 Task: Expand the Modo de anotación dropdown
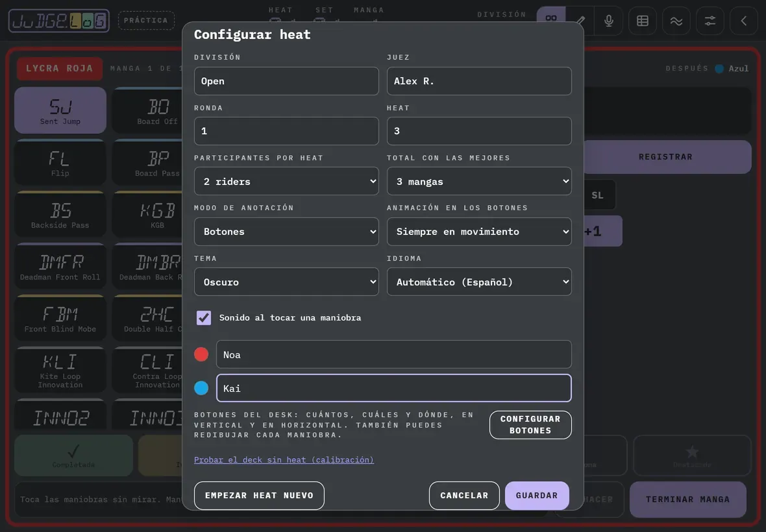tap(286, 232)
